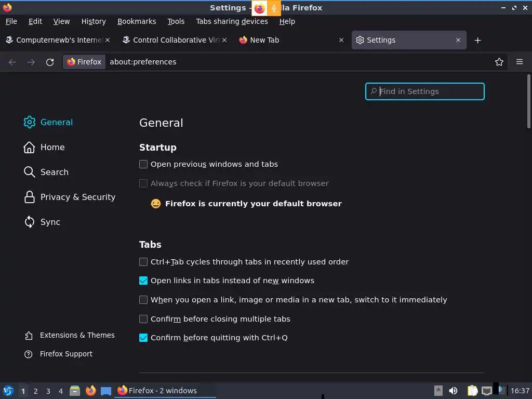Click the blue show desktop taskbar icon
This screenshot has height=399, width=532.
(x=106, y=391)
